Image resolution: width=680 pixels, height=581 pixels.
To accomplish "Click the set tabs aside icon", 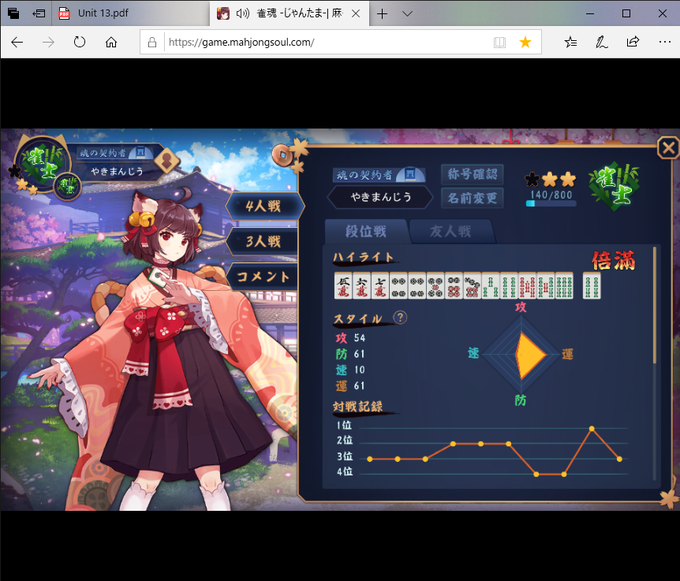I will point(39,13).
